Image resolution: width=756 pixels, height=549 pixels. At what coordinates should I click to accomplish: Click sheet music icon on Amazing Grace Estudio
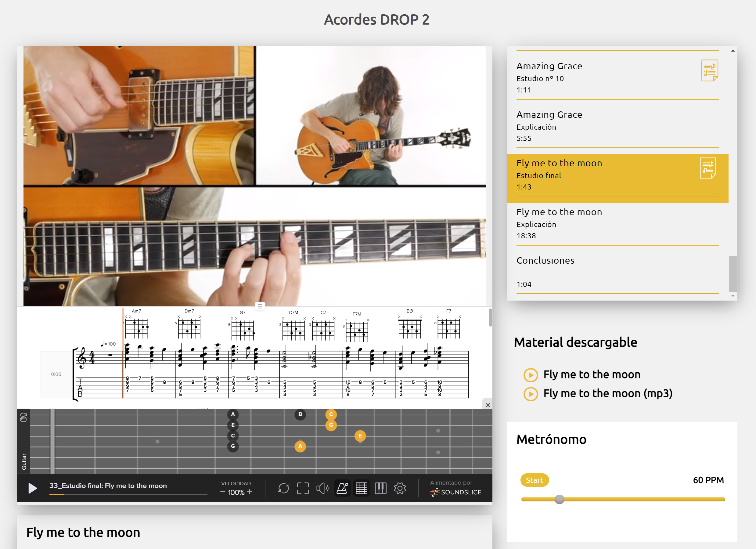point(709,70)
